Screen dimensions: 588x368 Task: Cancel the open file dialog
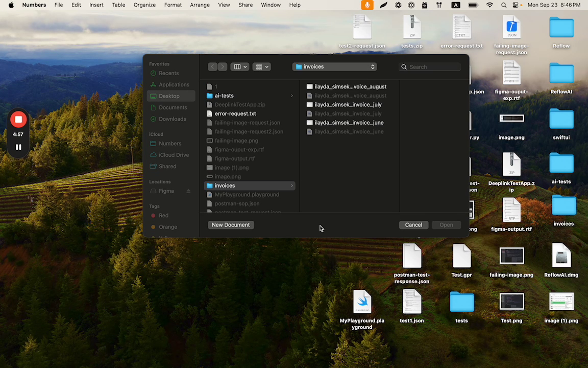coord(413,225)
